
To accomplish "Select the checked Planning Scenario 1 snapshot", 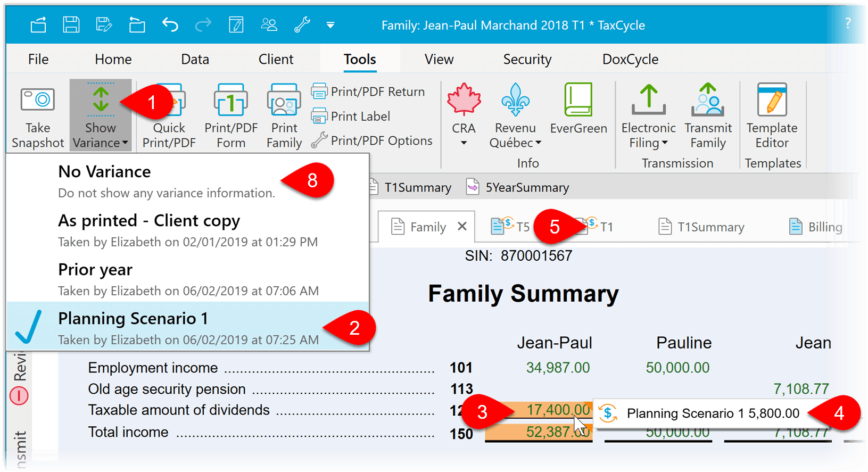I will click(x=187, y=327).
